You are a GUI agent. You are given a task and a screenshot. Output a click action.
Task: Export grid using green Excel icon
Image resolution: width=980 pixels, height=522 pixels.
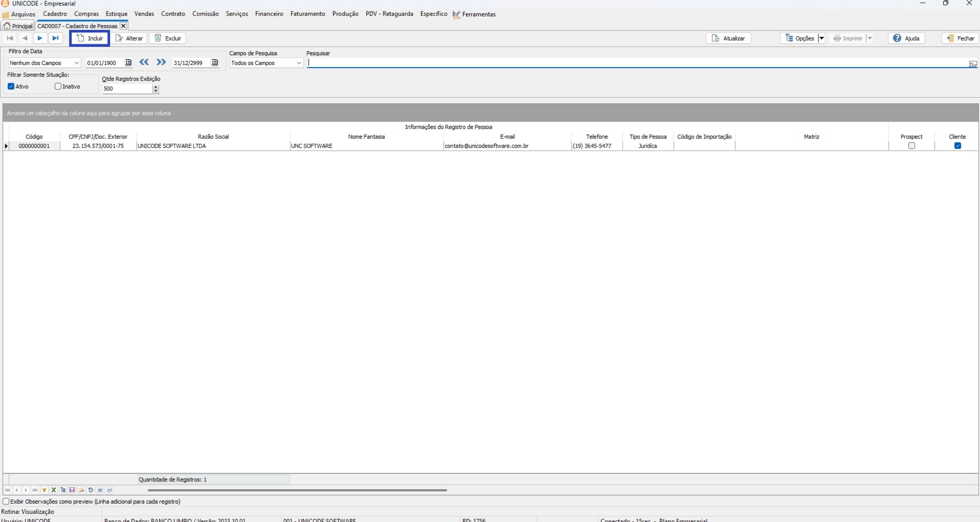pyautogui.click(x=54, y=490)
